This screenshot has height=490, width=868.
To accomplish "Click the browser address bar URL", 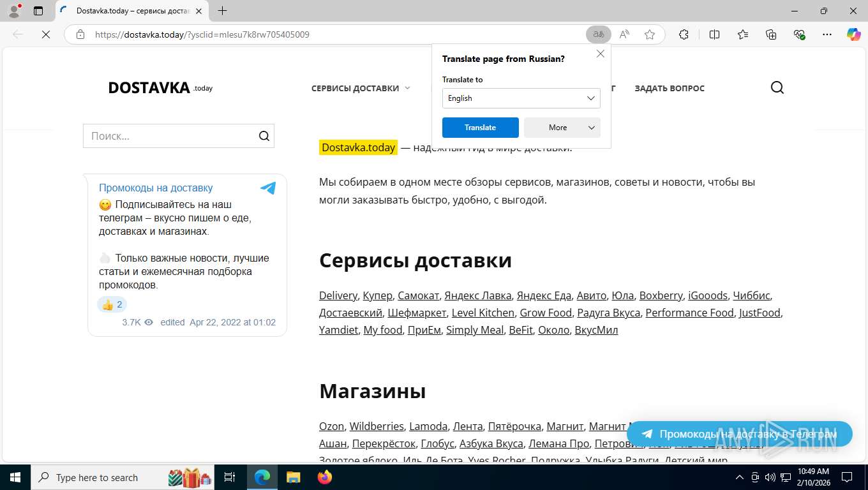I will (x=202, y=34).
